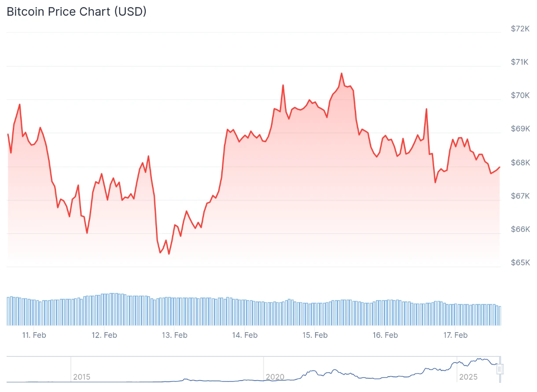This screenshot has height=392, width=537.
Task: Click the Bitcoin Price Chart (USD) title
Action: click(x=77, y=12)
